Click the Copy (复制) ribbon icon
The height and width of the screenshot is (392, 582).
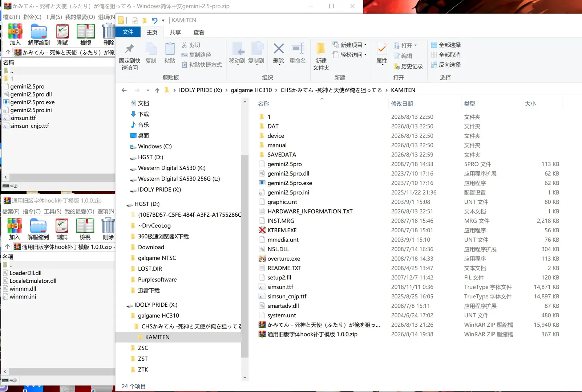[x=151, y=49]
